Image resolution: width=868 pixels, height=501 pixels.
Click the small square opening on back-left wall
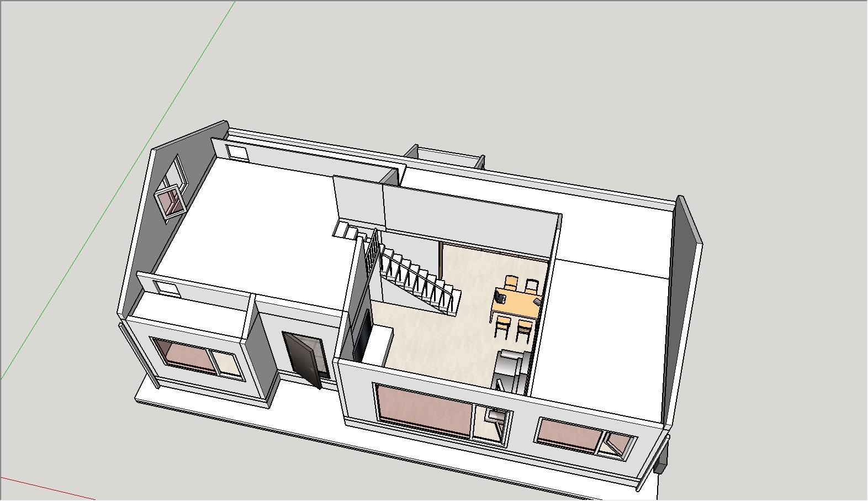point(237,151)
